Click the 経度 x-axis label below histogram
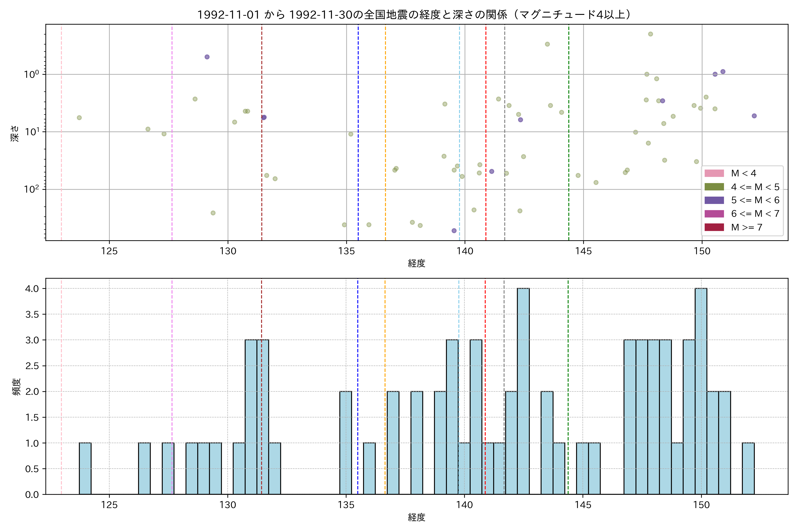The image size is (798, 532). (x=416, y=517)
